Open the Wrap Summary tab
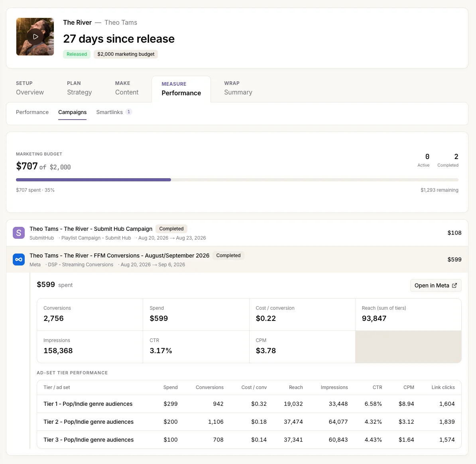Image resolution: width=476 pixels, height=464 pixels. point(238,88)
